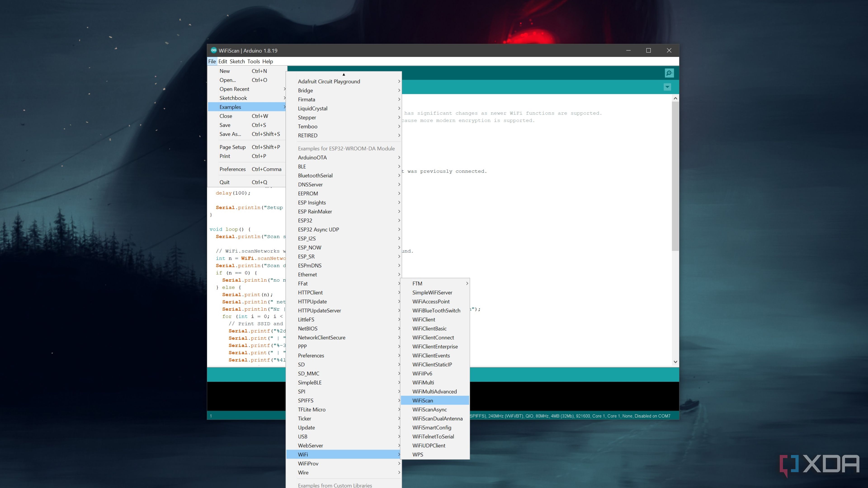Click the up arrow at the top of the examples list
Image resolution: width=868 pixels, height=488 pixels.
point(344,74)
